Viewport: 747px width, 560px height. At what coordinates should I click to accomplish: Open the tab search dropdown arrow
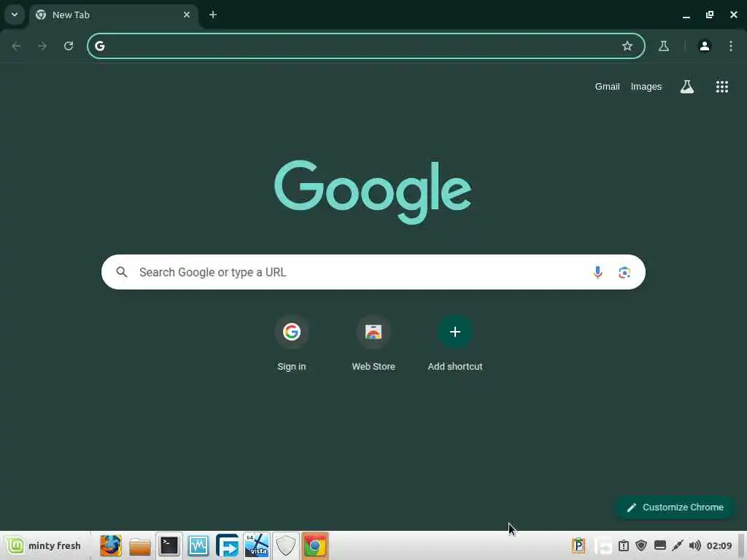(15, 15)
